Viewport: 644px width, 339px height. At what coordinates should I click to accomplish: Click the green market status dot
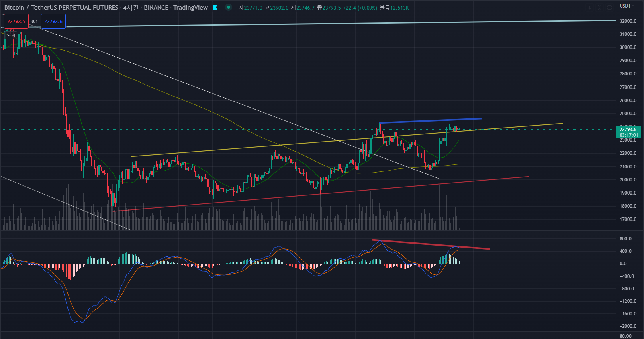pos(229,7)
